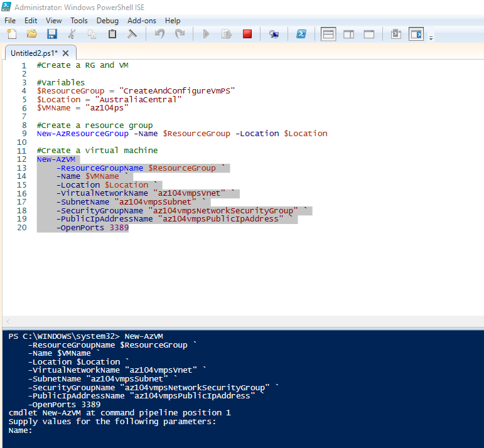The width and height of the screenshot is (484, 448).
Task: Click the "#Variables" comment line
Action: (61, 82)
